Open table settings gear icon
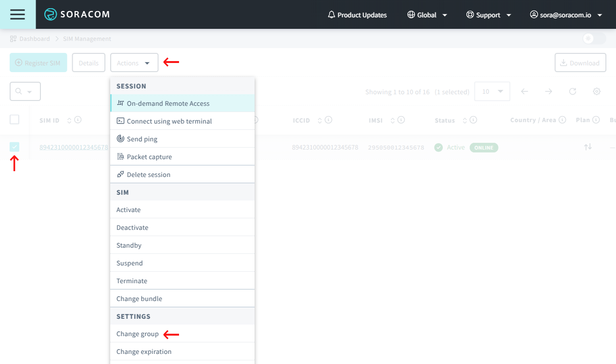 click(x=597, y=91)
